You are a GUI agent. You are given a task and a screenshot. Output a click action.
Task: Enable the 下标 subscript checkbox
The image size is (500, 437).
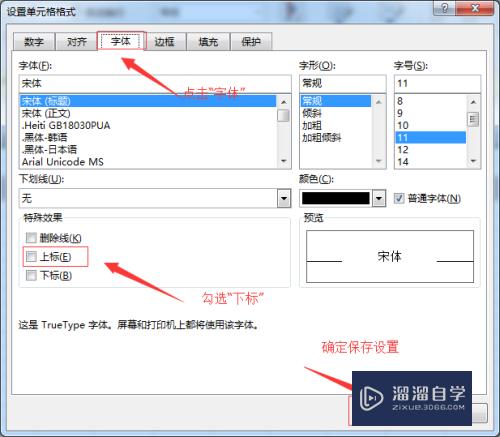click(31, 275)
